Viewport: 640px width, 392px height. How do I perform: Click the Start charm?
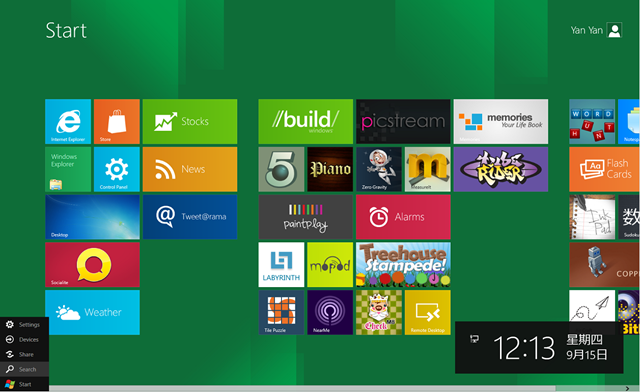[x=24, y=384]
